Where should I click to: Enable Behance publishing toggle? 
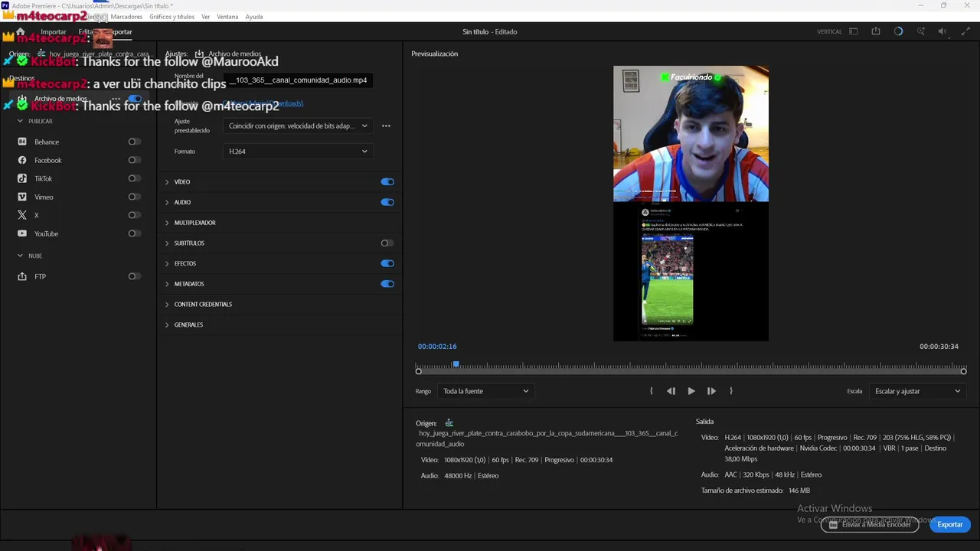pos(134,142)
